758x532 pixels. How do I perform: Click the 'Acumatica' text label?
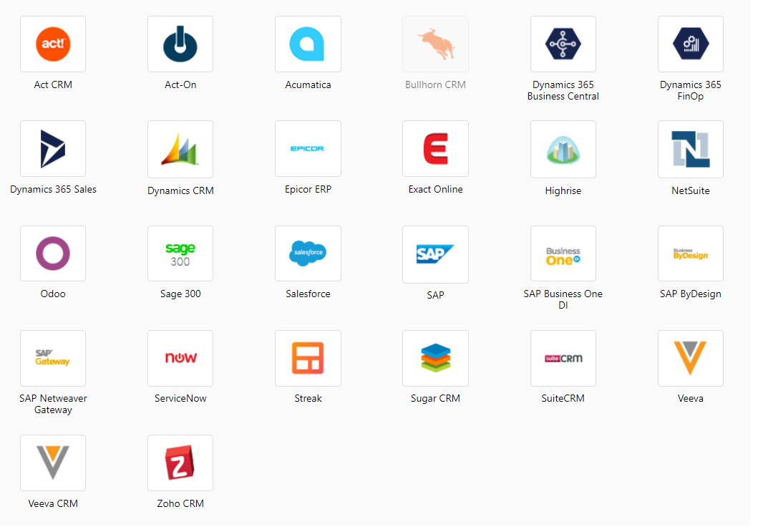point(308,84)
